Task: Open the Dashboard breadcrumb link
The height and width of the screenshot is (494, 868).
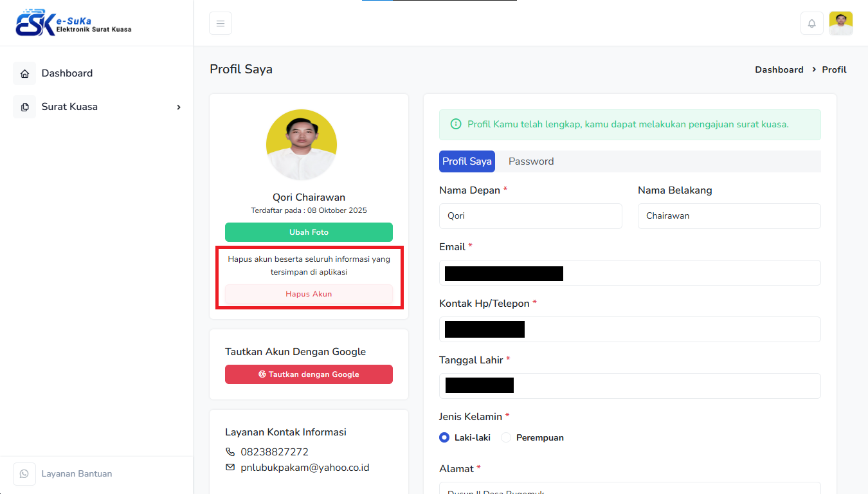Action: click(x=779, y=69)
